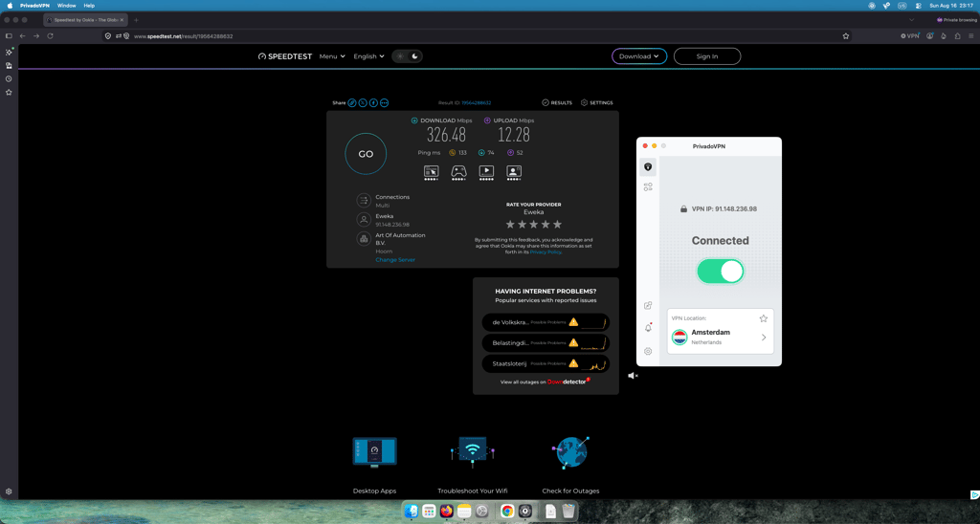Viewport: 980px width, 524px height.
Task: Share the result on Facebook
Action: pyautogui.click(x=373, y=103)
